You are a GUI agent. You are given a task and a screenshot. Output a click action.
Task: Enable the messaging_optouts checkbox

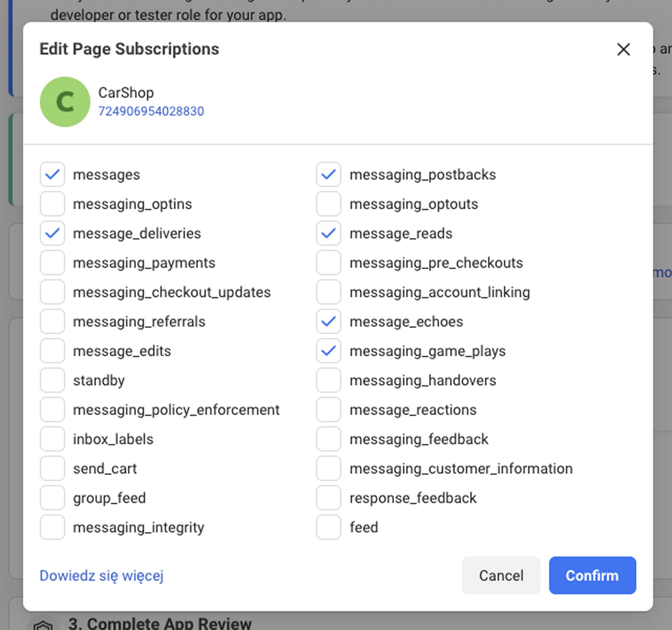pos(329,204)
